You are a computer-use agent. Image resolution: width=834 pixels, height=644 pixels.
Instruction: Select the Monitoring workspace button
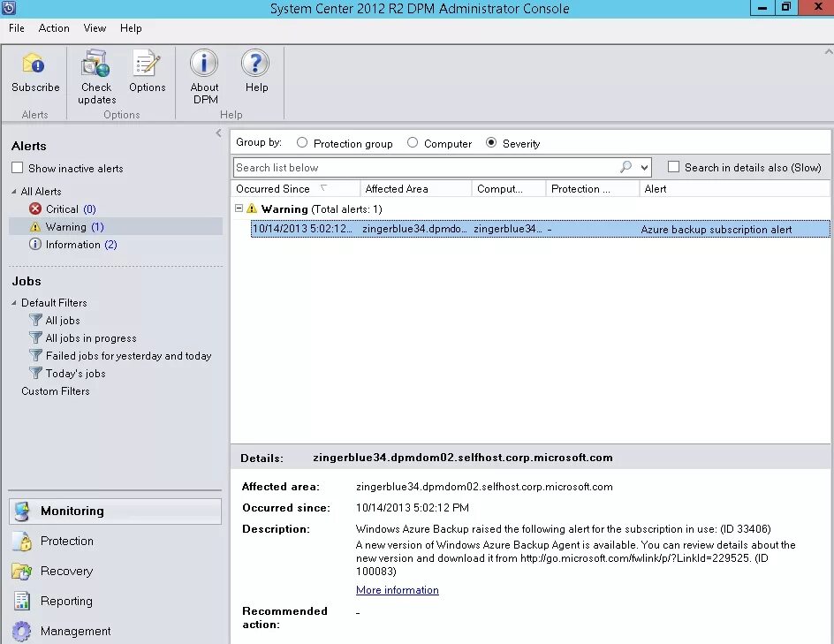(x=116, y=511)
